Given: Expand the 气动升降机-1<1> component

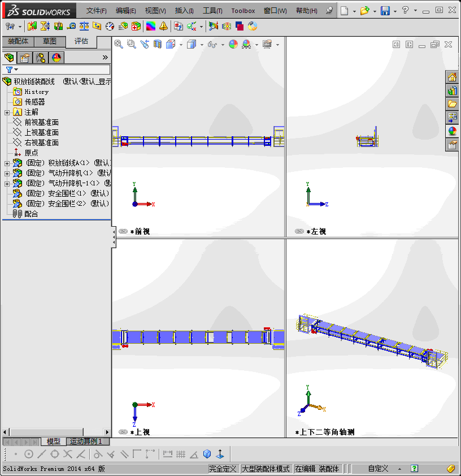Looking at the screenshot, I should (7, 184).
